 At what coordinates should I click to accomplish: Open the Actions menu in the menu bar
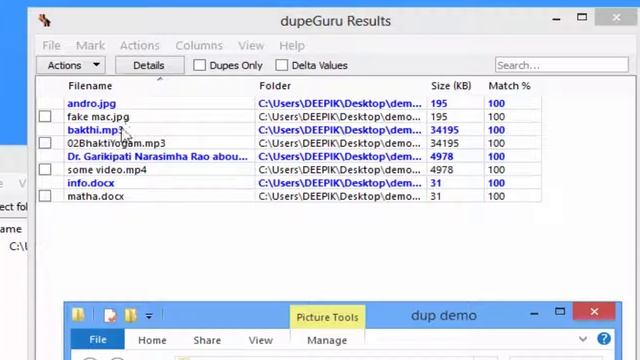[140, 45]
